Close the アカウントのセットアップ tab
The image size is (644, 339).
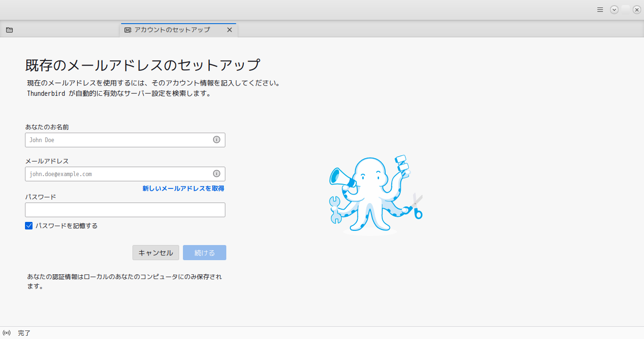pyautogui.click(x=230, y=30)
